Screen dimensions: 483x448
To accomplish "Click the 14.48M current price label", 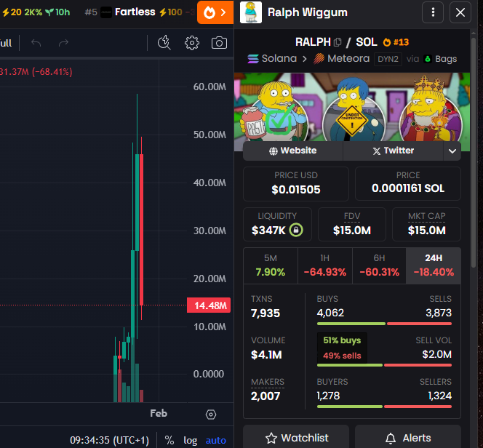I will pyautogui.click(x=209, y=305).
